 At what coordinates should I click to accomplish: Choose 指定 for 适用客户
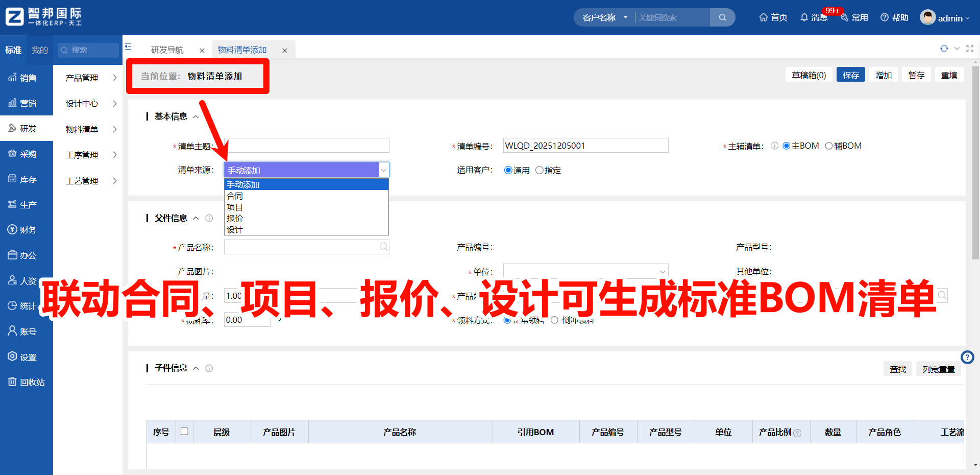[x=540, y=170]
